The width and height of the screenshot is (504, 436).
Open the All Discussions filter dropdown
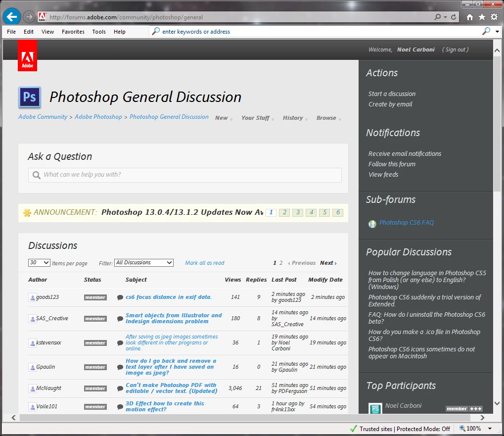tap(144, 262)
